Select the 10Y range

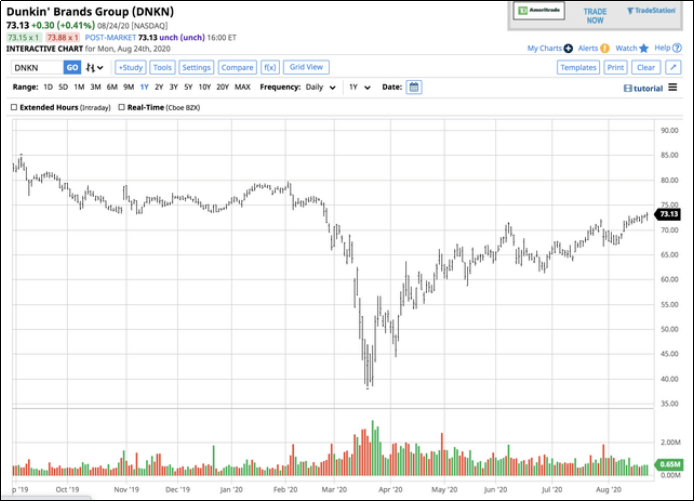coord(204,87)
